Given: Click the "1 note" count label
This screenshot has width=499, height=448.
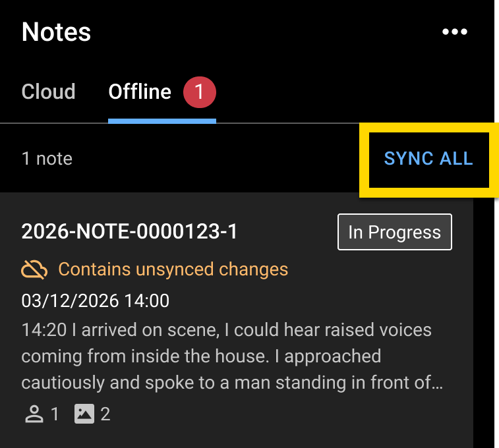Looking at the screenshot, I should pos(47,159).
